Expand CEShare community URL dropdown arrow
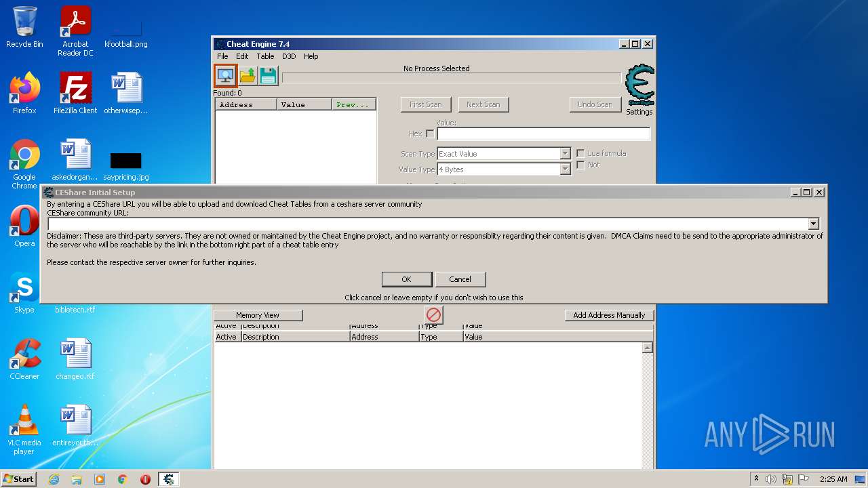 pos(813,224)
